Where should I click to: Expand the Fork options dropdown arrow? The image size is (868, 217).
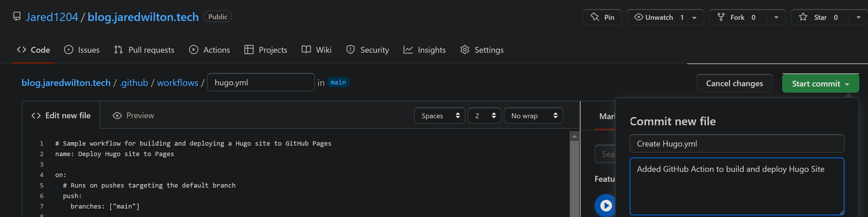tap(776, 17)
